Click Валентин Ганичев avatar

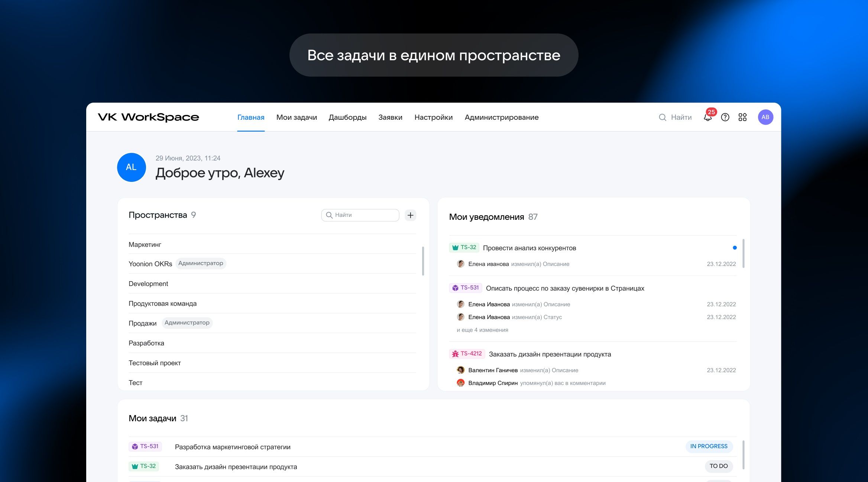pos(461,370)
